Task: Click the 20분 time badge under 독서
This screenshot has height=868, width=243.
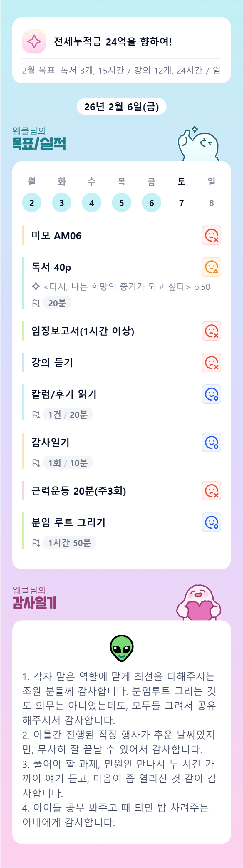Action: 57,303
